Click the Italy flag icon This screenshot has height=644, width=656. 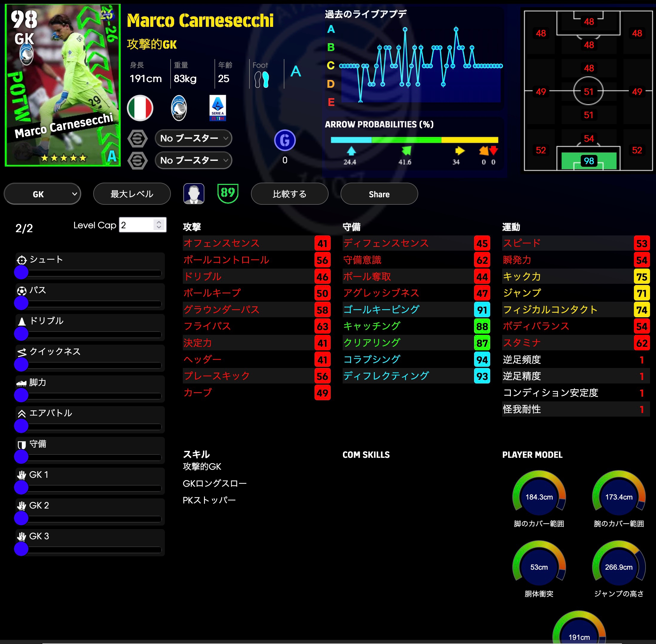[140, 108]
